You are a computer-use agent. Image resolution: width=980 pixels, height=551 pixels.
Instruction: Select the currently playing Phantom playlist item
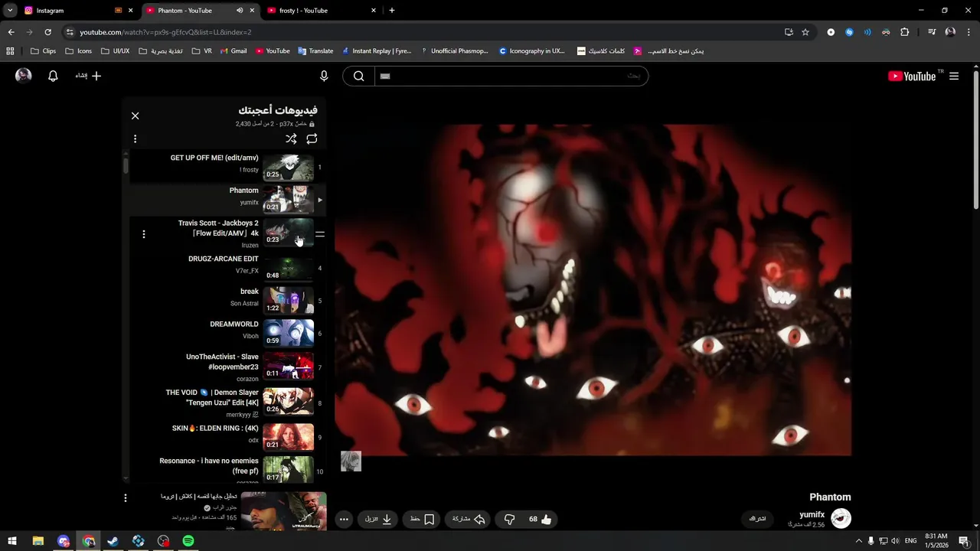point(227,200)
